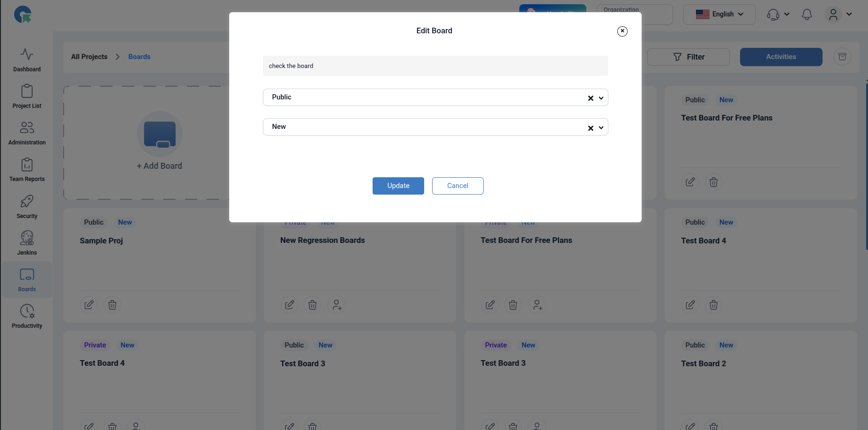Open Team Reports page
868x430 pixels.
pos(27,170)
